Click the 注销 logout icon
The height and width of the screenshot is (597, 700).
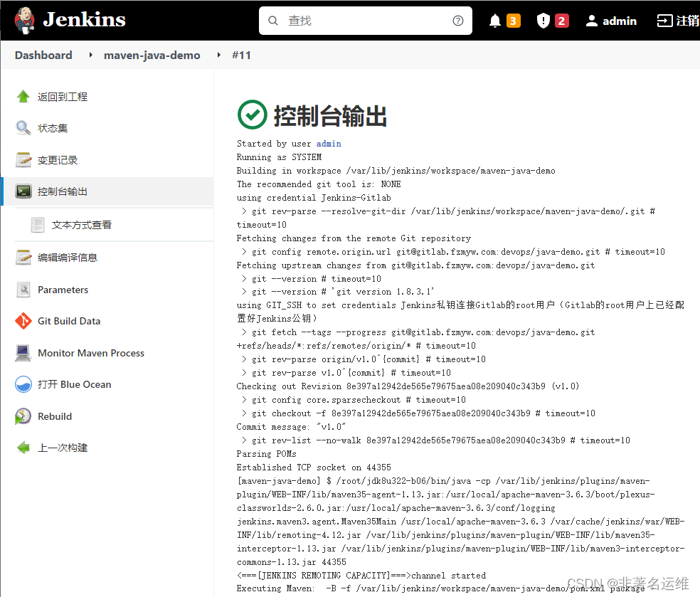664,21
